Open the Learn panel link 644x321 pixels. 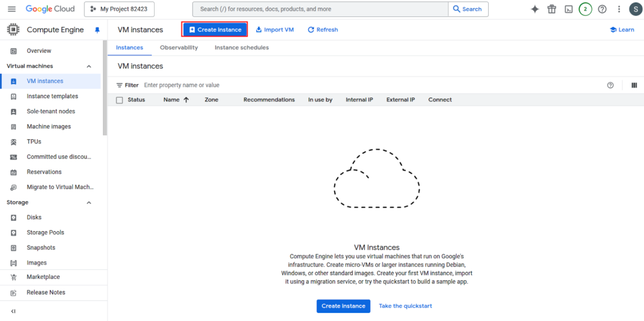(x=622, y=30)
